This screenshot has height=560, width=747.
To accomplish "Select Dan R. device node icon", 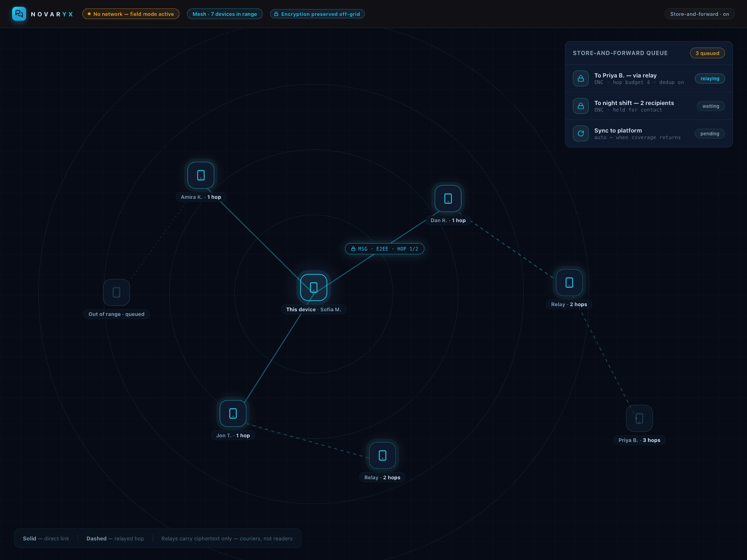I will pyautogui.click(x=448, y=198).
